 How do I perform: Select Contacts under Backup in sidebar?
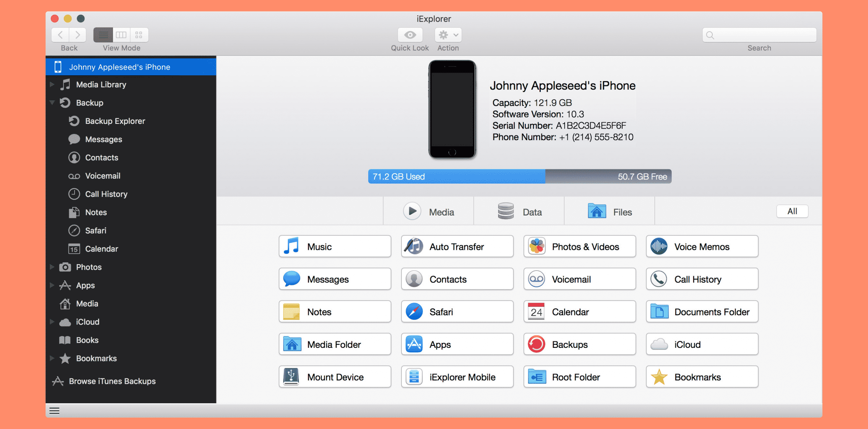(131, 157)
